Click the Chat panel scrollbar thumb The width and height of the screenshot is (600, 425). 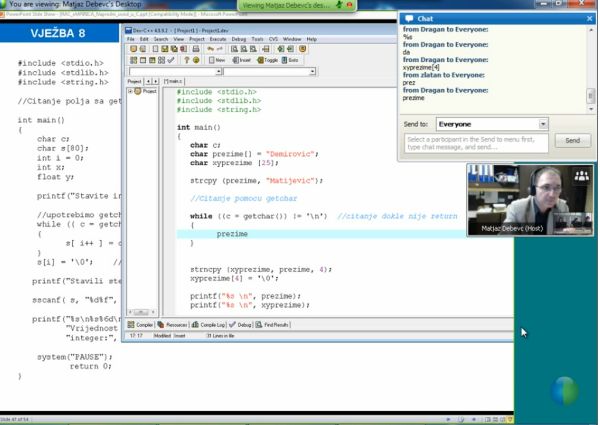pyautogui.click(x=590, y=96)
